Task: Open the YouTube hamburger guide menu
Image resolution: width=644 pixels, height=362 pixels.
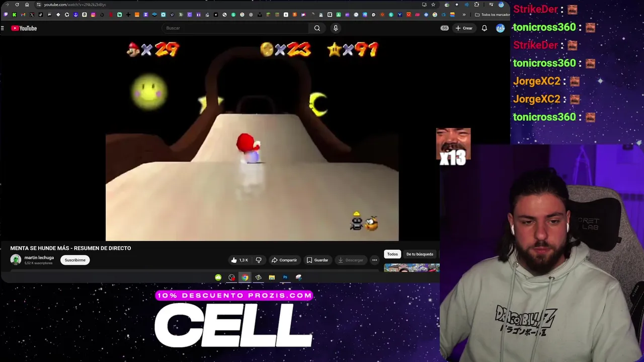Action: 3,28
